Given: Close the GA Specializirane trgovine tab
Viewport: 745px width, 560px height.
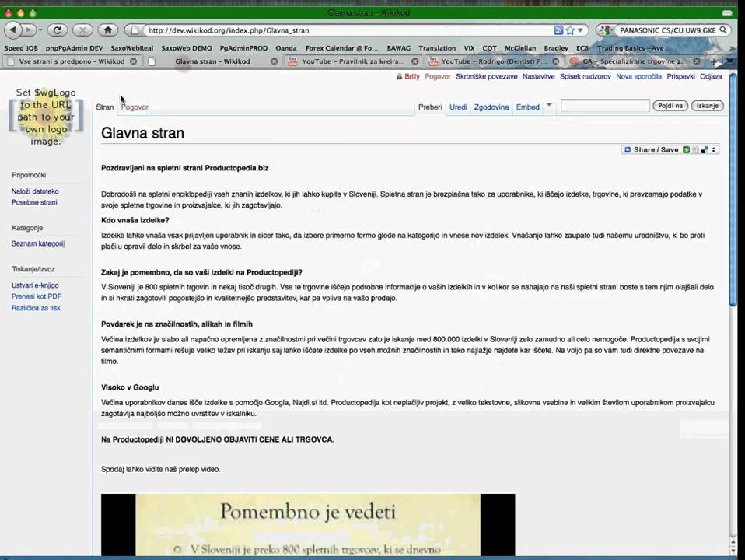Looking at the screenshot, I should point(696,61).
